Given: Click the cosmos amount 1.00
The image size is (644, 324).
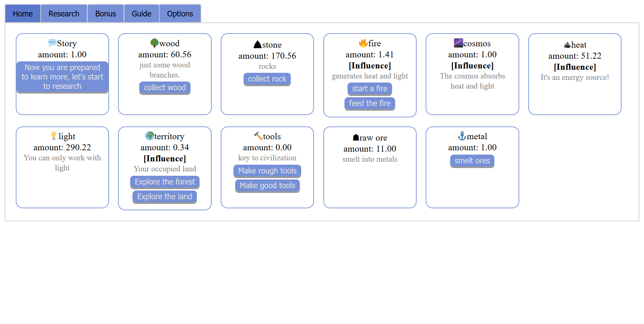Looking at the screenshot, I should (x=472, y=54).
